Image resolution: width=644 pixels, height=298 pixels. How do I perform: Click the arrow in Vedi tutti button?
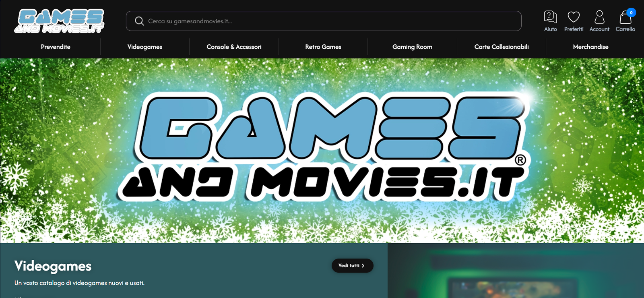pos(363,266)
